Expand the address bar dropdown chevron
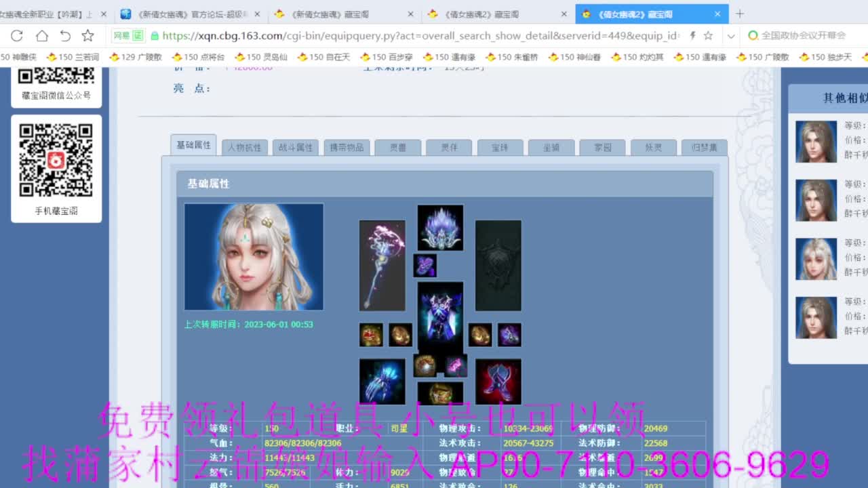Image resolution: width=868 pixels, height=488 pixels. click(x=730, y=36)
